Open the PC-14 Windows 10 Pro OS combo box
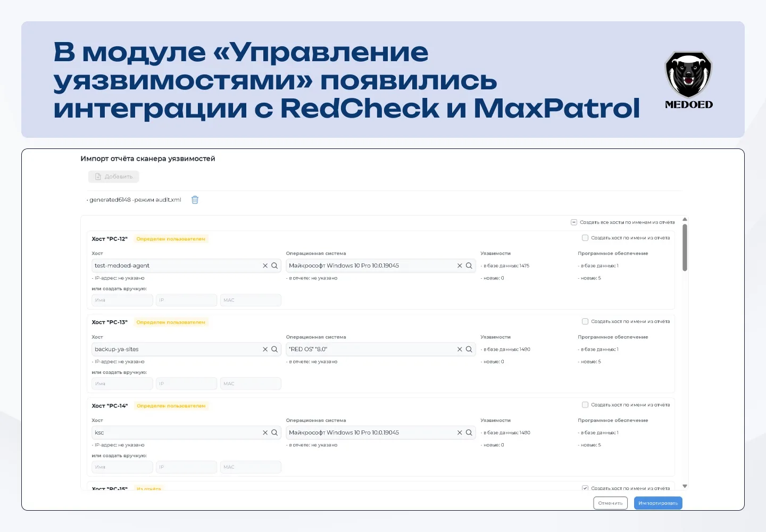Viewport: 766px width, 532px height. click(381, 433)
